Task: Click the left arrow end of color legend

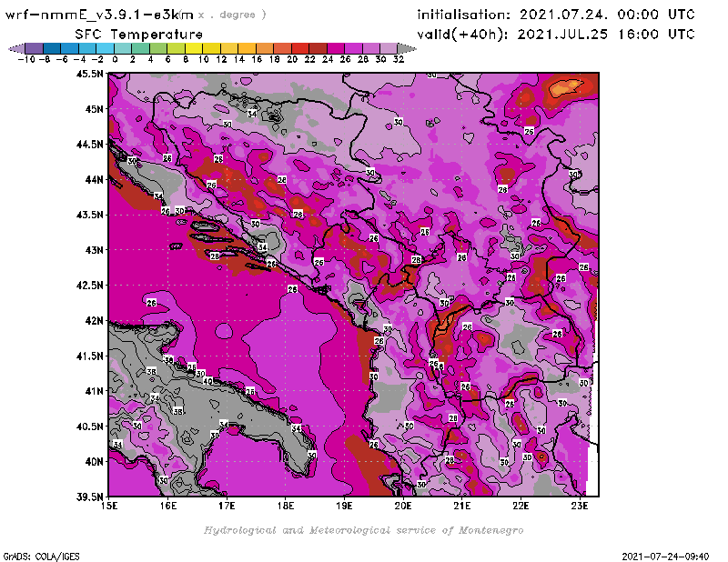Action: [16, 48]
